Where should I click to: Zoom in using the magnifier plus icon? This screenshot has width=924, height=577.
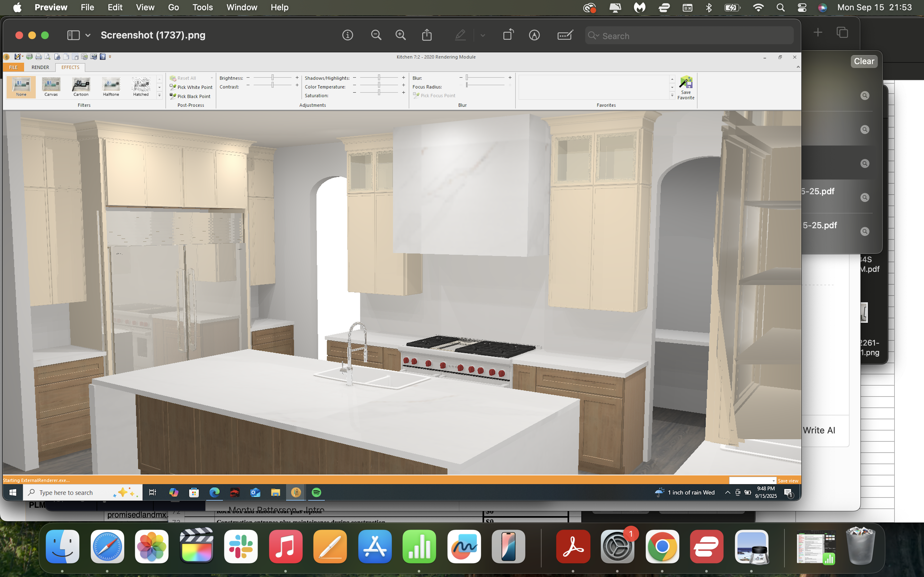coord(400,36)
